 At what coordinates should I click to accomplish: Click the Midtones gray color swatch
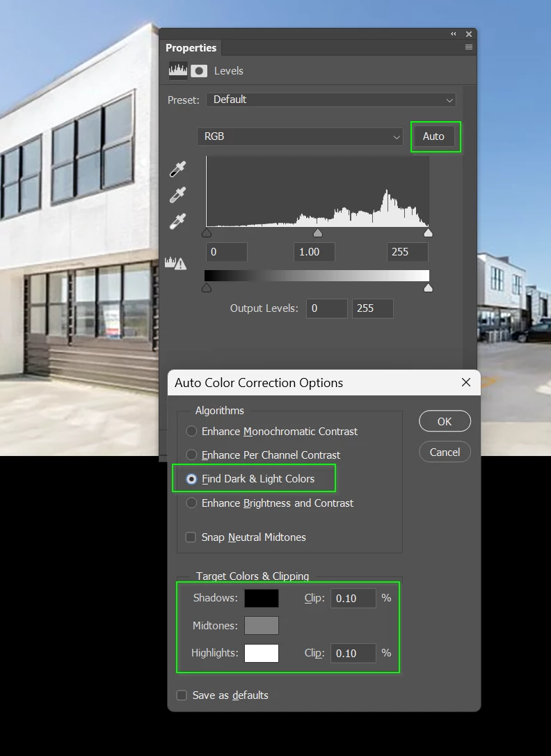pyautogui.click(x=262, y=626)
